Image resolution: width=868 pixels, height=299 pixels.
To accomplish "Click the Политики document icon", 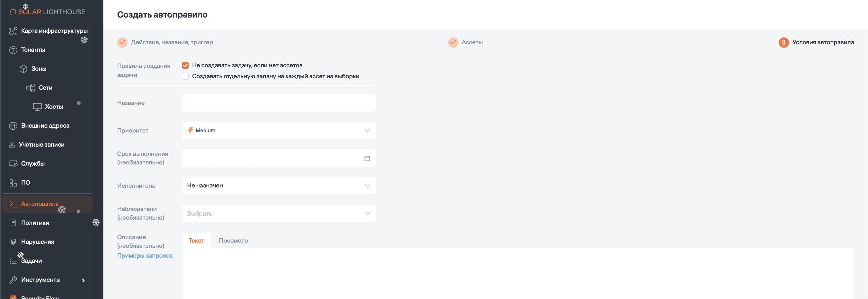I will tap(13, 223).
